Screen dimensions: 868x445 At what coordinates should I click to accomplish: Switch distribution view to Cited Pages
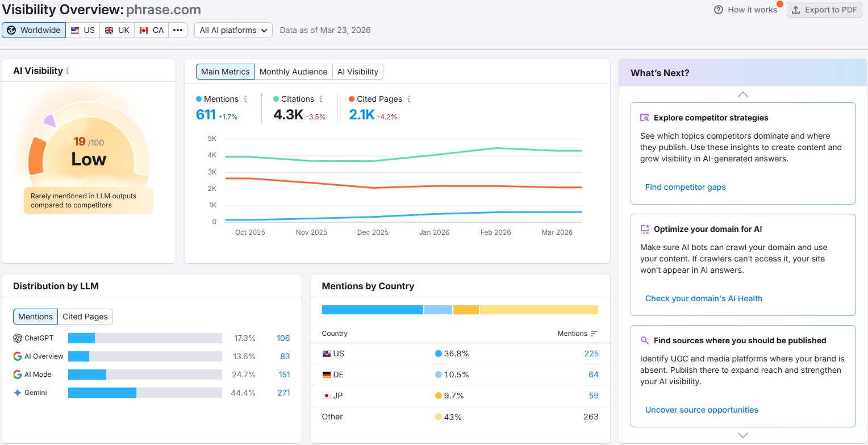85,317
